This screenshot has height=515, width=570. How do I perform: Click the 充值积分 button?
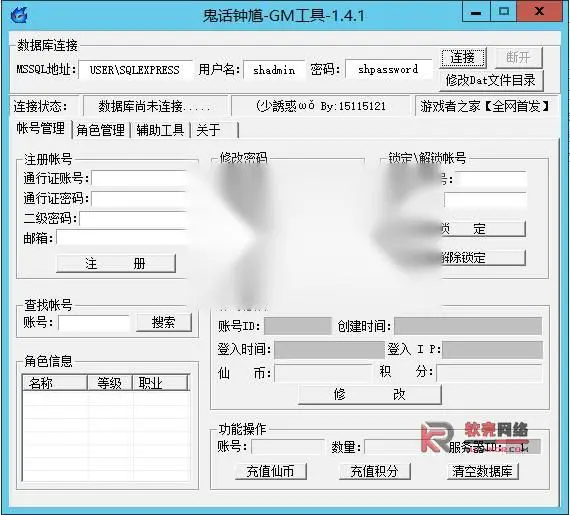pyautogui.click(x=375, y=471)
